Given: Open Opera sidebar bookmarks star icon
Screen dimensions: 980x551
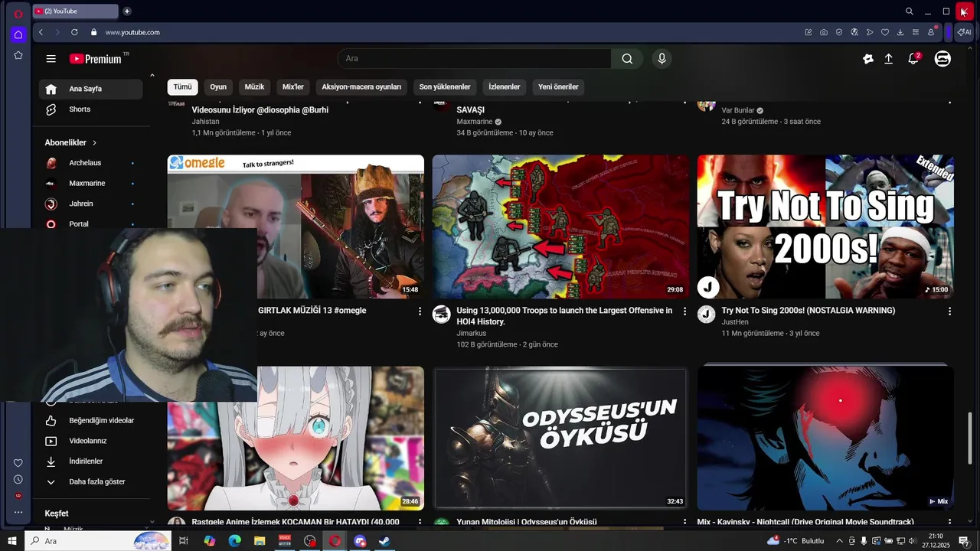Looking at the screenshot, I should [18, 55].
